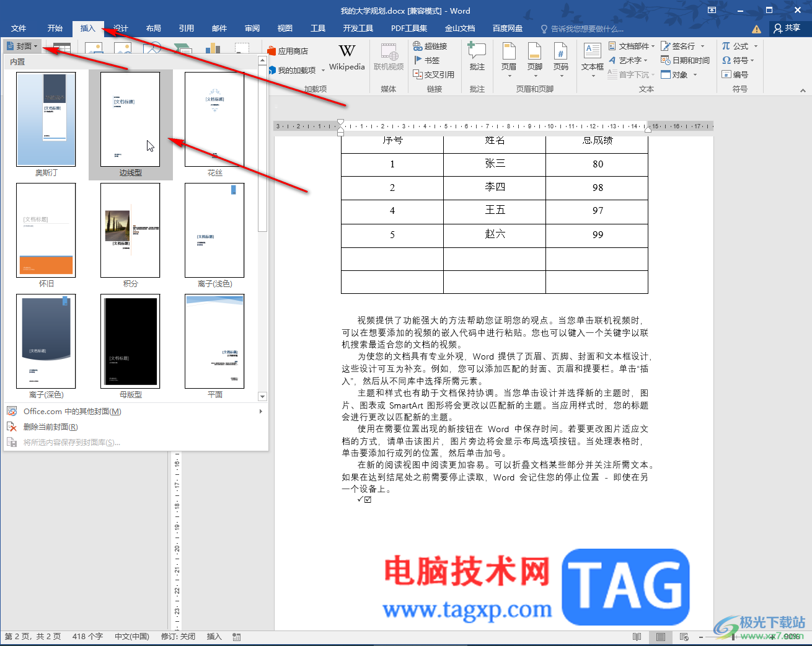Open ribbon display options icon

[712, 10]
